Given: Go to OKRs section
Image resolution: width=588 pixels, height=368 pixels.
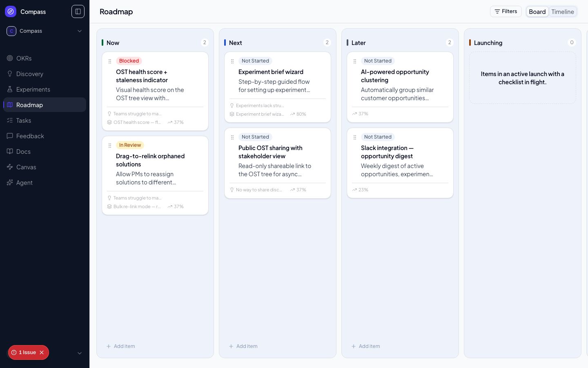Looking at the screenshot, I should click(45, 58).
